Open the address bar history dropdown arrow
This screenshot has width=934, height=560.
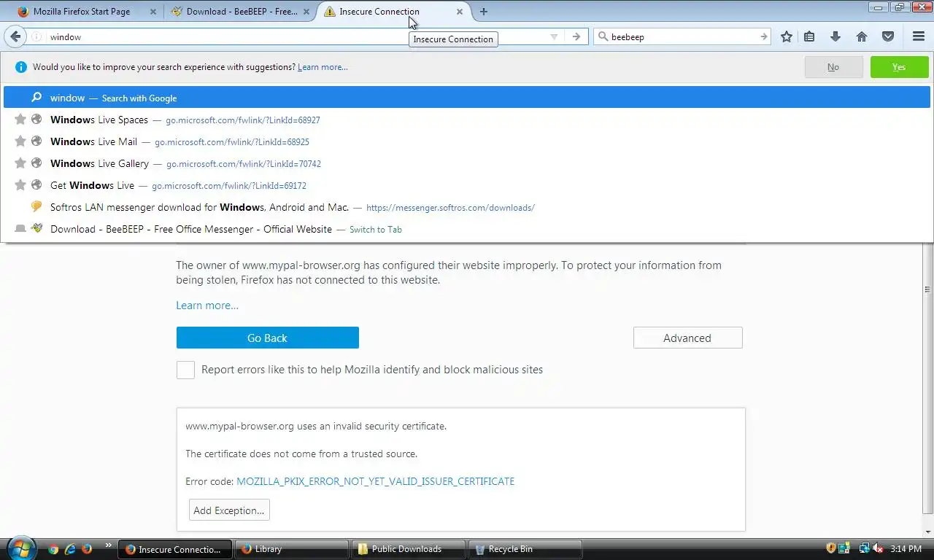[x=554, y=36]
